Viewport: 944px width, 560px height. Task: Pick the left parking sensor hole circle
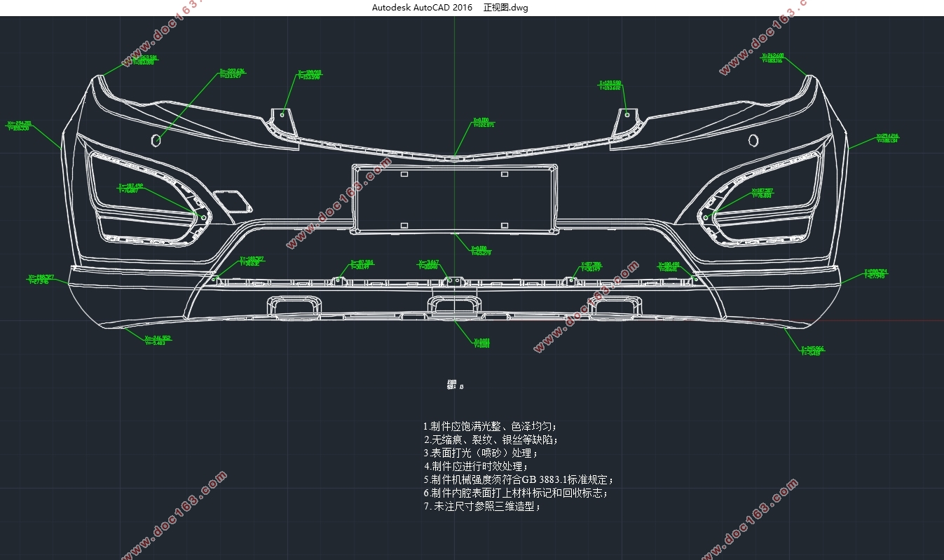click(x=156, y=140)
